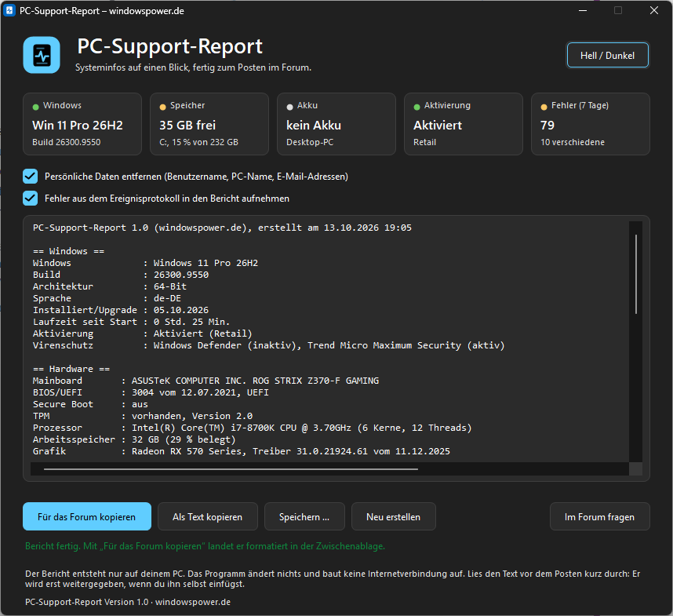Screen dimensions: 673x616
Task: Click the vertical scrollbar of the report
Action: 635,274
